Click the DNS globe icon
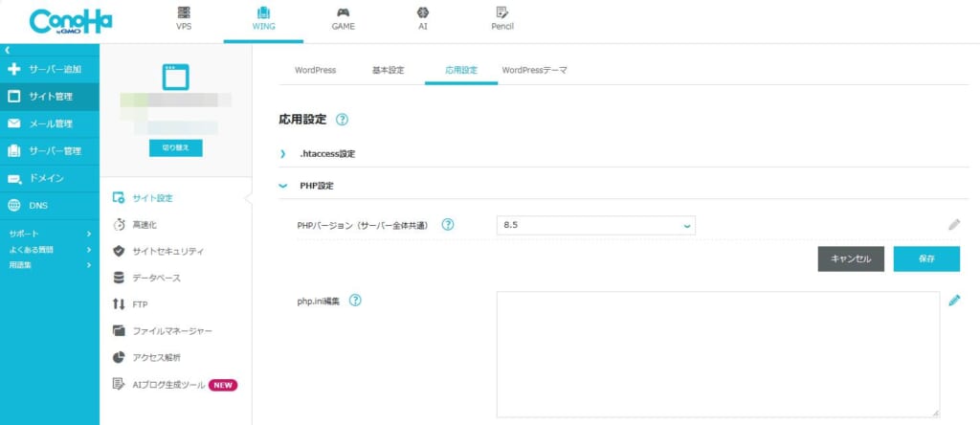The image size is (980, 425). (13, 206)
